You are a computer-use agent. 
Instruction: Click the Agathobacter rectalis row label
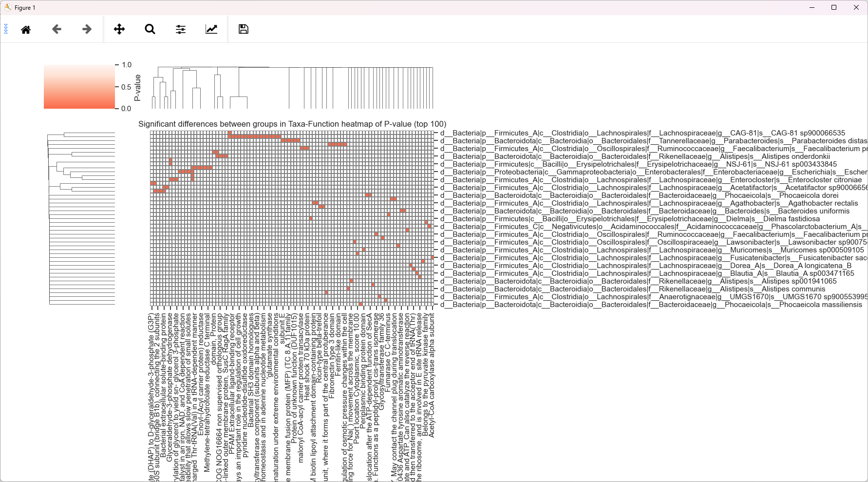[x=649, y=203]
